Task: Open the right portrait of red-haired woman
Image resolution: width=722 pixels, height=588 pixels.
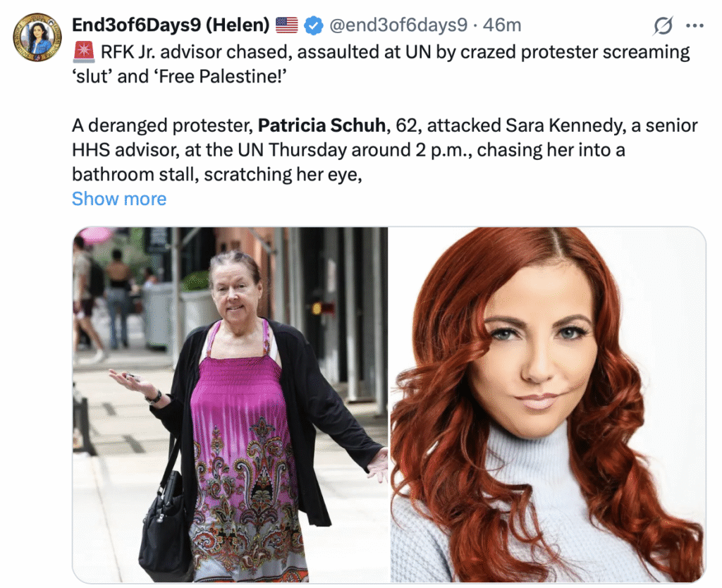Action: coord(548,405)
